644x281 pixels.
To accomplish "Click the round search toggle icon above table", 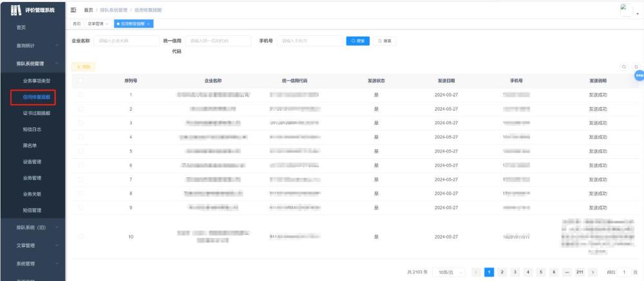I will 623,66.
